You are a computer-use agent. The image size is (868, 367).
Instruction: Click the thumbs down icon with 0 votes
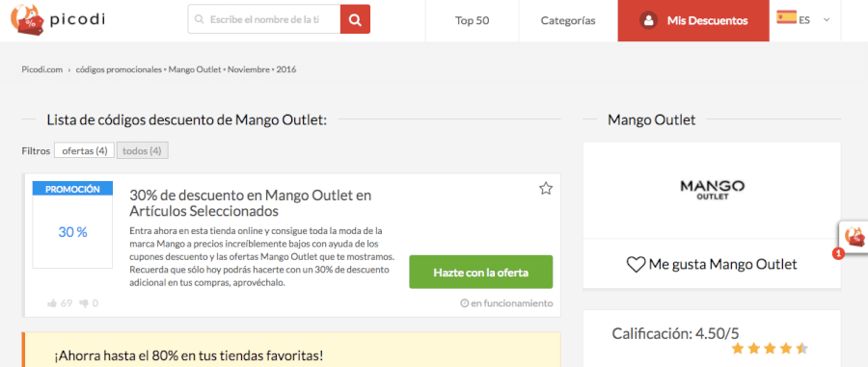coord(84,302)
